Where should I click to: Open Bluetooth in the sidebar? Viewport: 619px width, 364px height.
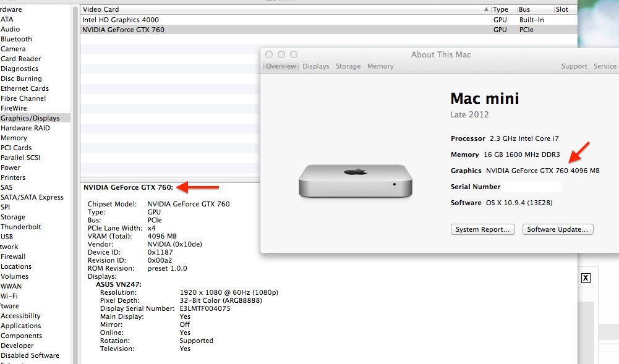(16, 39)
